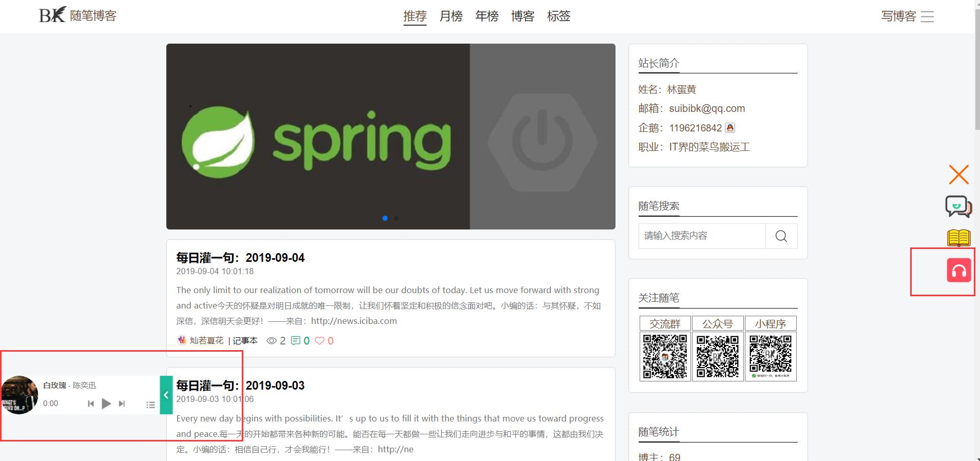This screenshot has width=980, height=461.
Task: Click the author 灿若夏花 avatar icon
Action: (182, 340)
